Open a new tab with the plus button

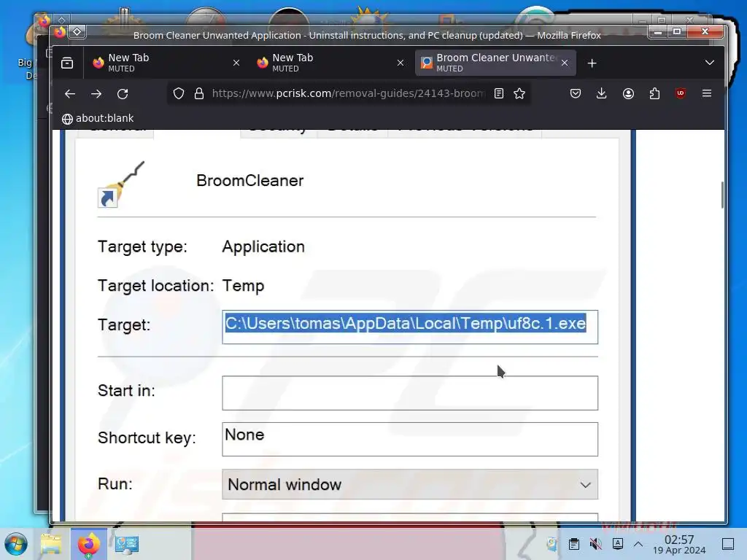[592, 63]
